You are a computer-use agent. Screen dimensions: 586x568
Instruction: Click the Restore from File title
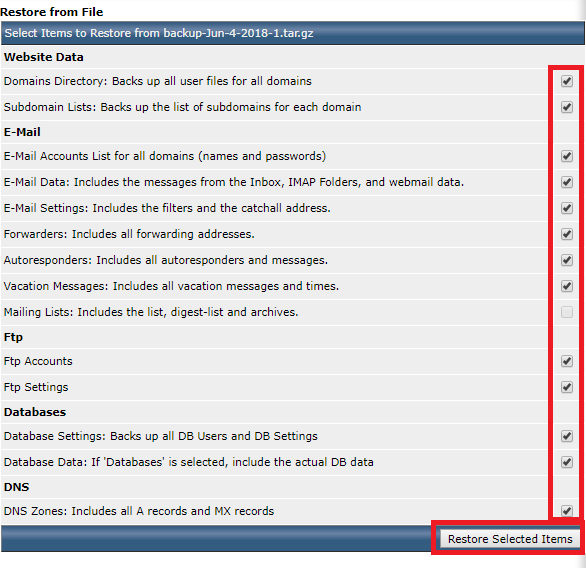52,12
